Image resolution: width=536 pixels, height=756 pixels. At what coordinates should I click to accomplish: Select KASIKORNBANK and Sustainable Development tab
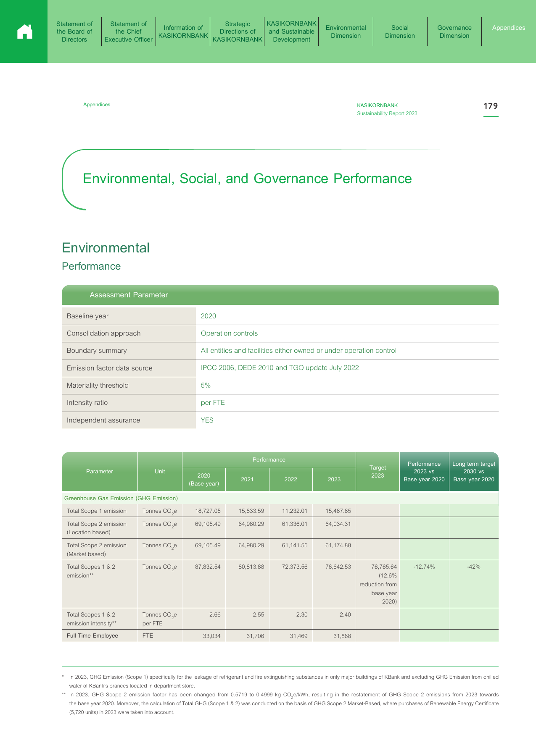click(x=291, y=31)
